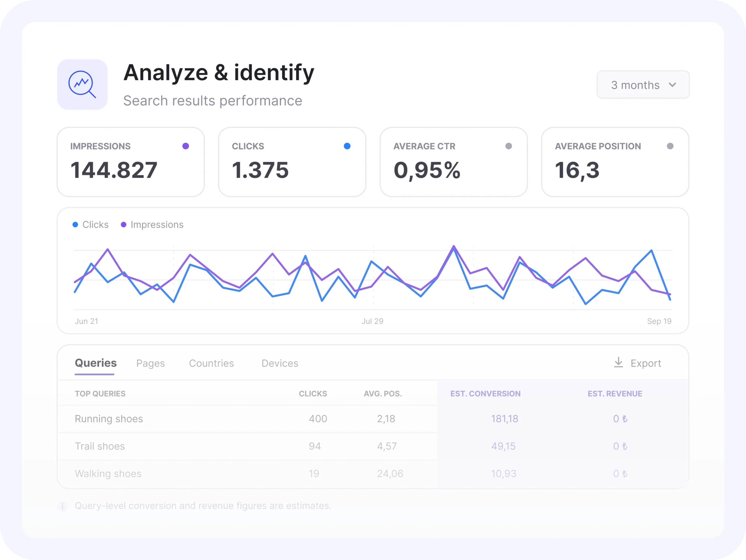746x560 pixels.
Task: Click the Search results performance subtitle
Action: click(213, 101)
